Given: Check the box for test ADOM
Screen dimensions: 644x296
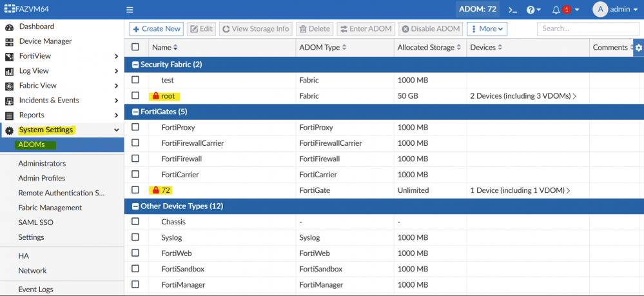Looking at the screenshot, I should (135, 80).
